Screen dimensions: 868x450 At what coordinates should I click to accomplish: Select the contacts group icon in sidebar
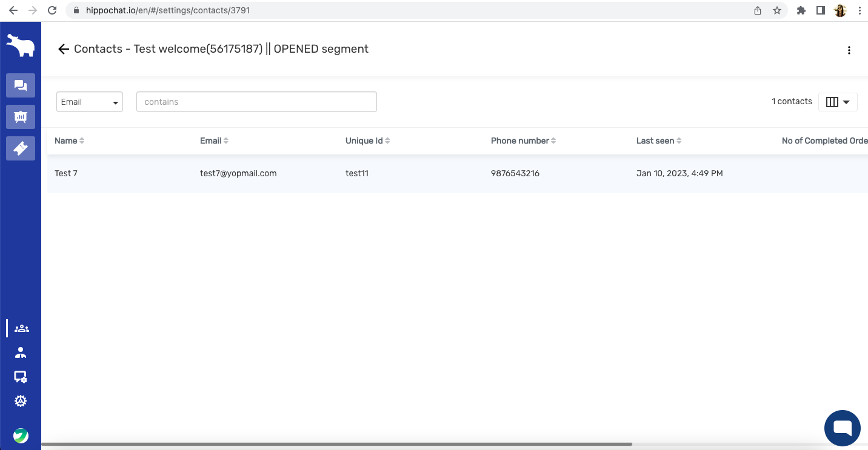click(21, 328)
